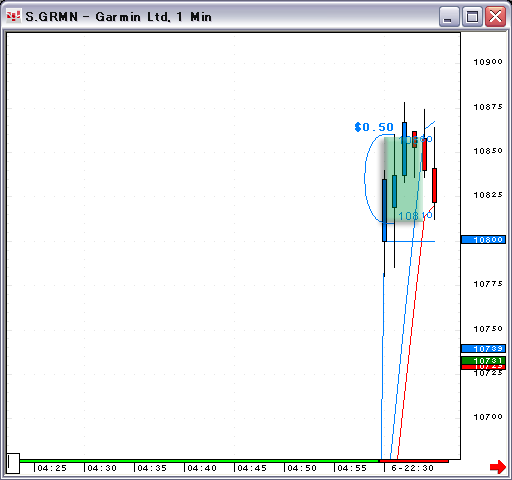Click the small box at bottom-left corner
Viewport: 512px width, 480px height.
[13, 463]
